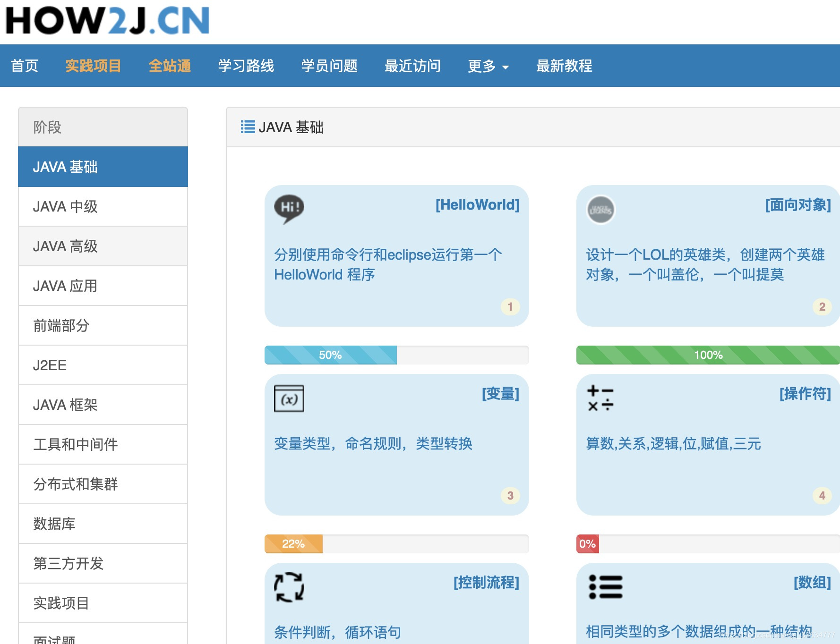Select 工具和中间件 in sidebar

[x=103, y=444]
